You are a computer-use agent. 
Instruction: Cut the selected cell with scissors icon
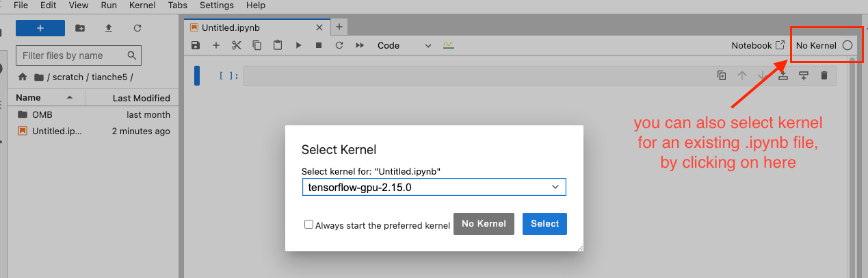(237, 45)
